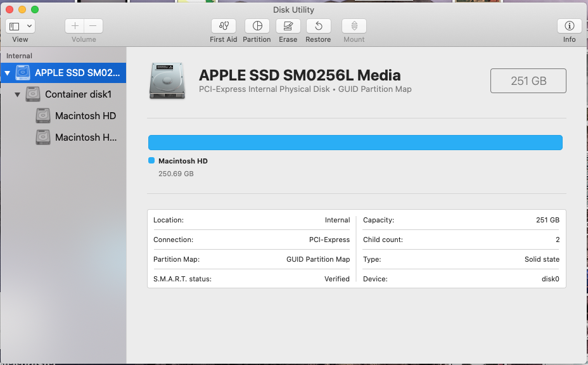Screen dimensions: 588x365
Task: Click the Child count value 2
Action: (x=558, y=240)
